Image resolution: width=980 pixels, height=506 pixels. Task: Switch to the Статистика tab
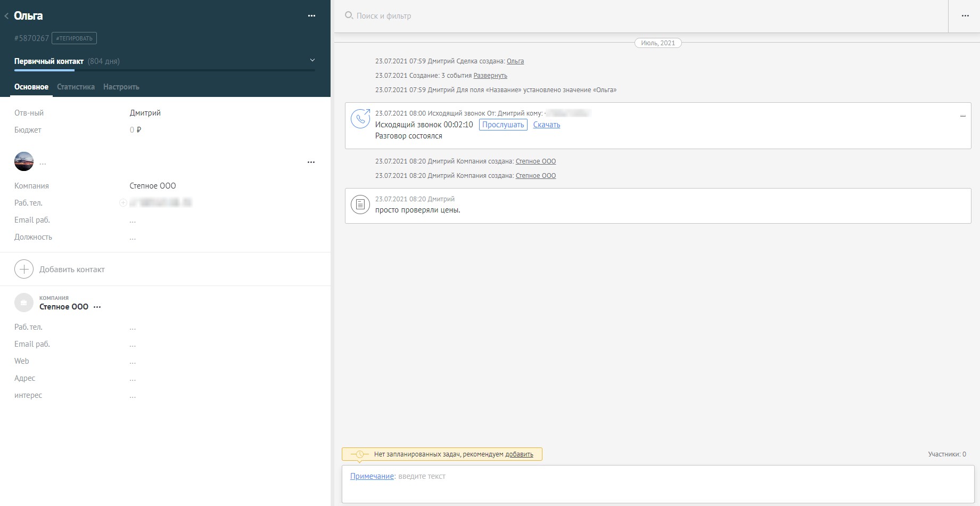(76, 87)
